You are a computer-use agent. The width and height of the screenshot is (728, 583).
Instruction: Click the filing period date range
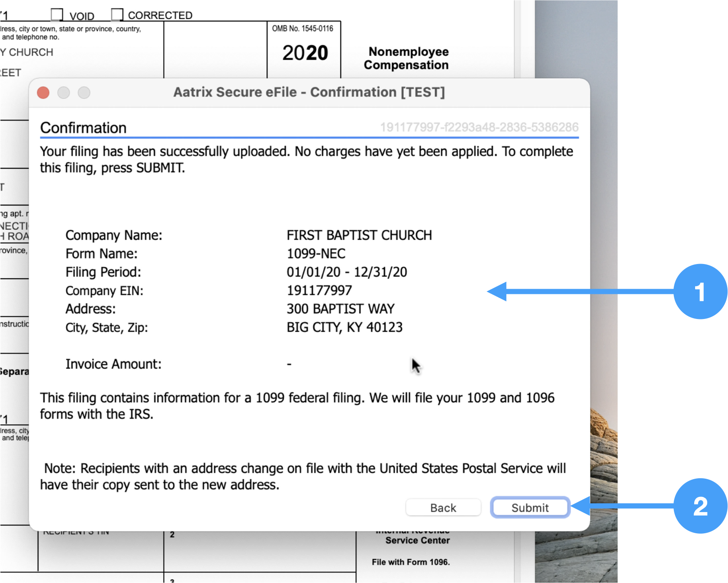point(347,272)
